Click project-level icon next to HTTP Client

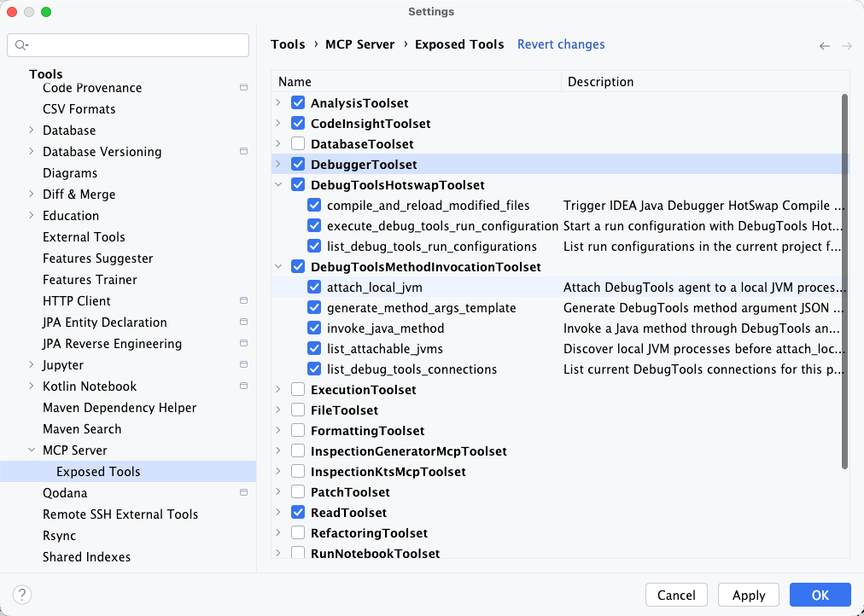(x=243, y=300)
